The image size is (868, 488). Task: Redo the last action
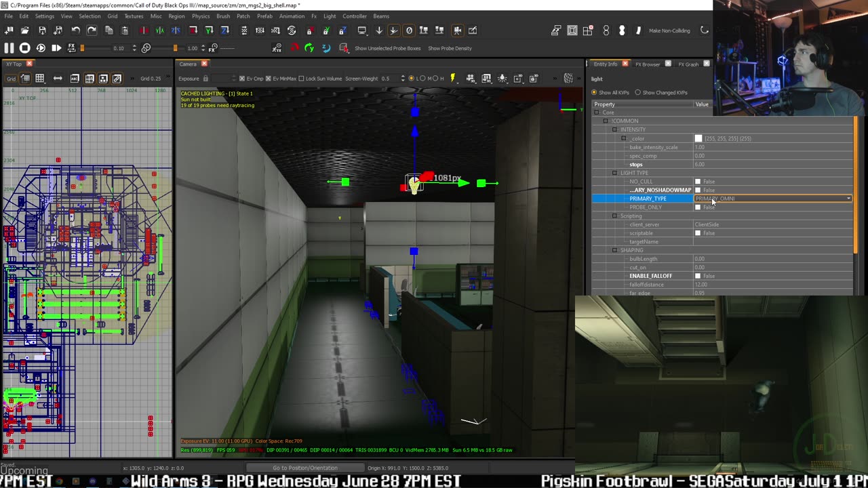click(92, 30)
